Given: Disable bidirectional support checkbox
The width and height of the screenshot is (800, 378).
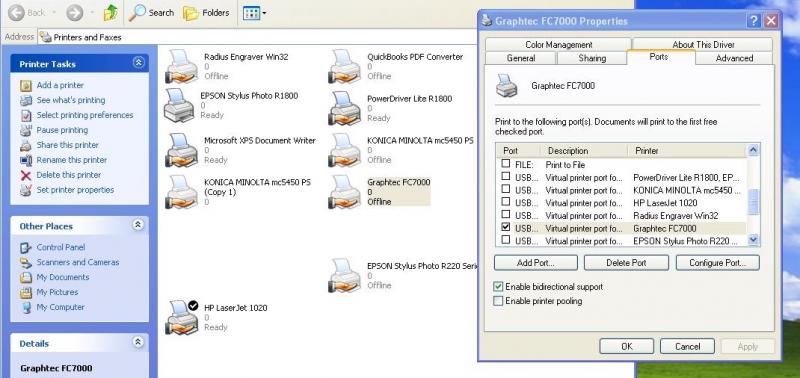Looking at the screenshot, I should tap(498, 287).
